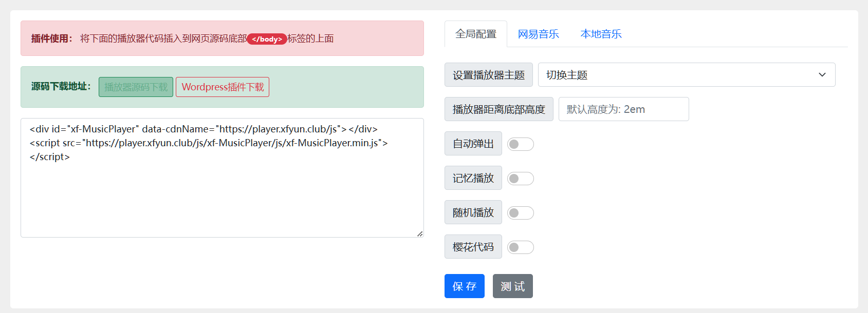Click the 随机播放 label
The height and width of the screenshot is (313, 868).
(473, 212)
